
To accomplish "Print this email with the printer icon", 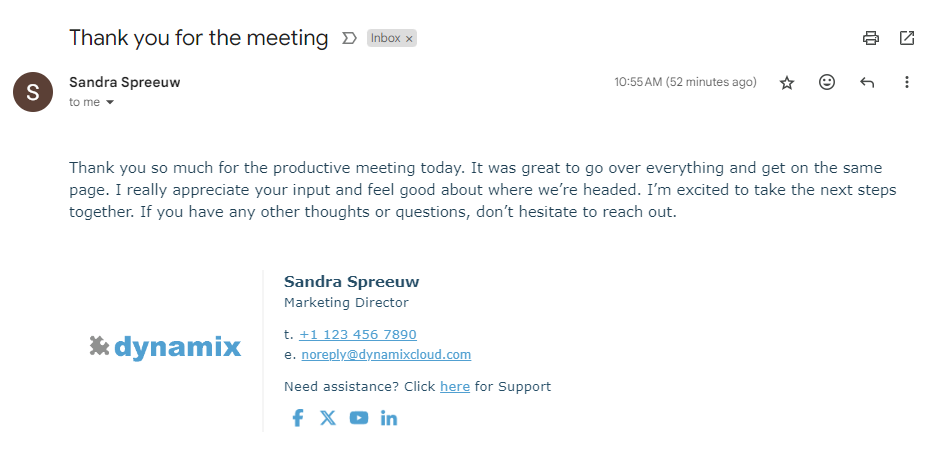I will [871, 38].
